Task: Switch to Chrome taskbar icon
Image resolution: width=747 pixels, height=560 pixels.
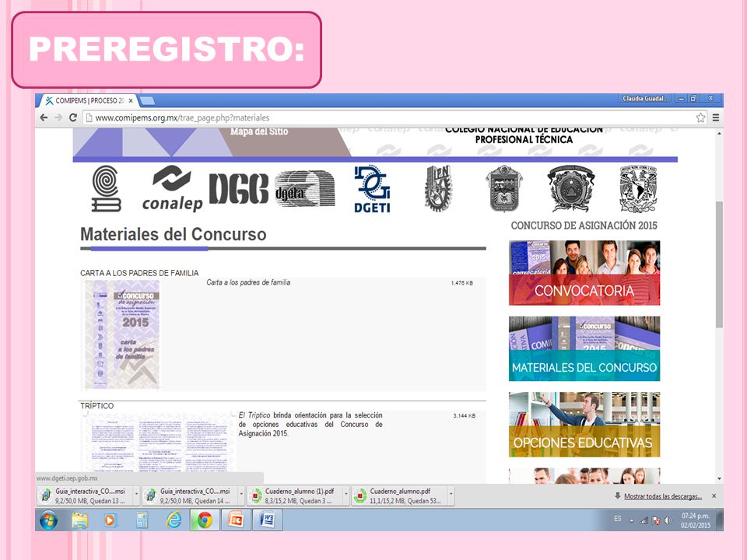Action: coord(205,520)
